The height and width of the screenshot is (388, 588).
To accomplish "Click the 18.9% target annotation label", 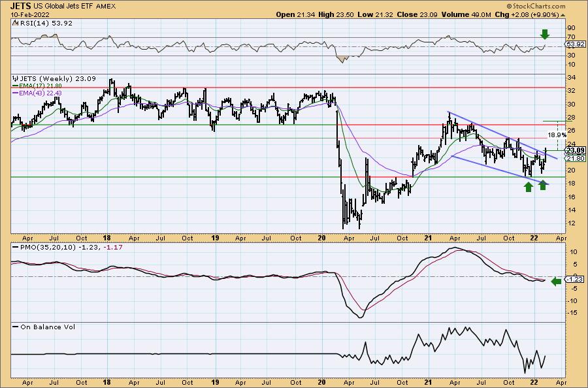I will [x=557, y=135].
